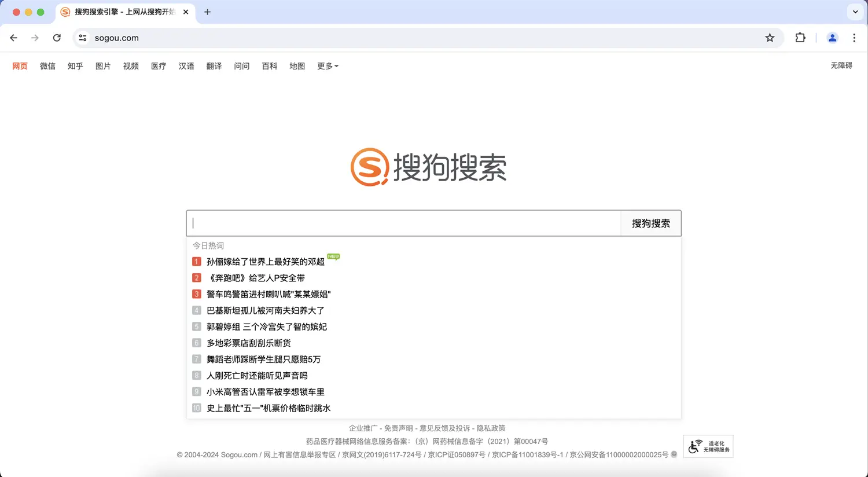868x477 pixels.
Task: Expand the tab search chevron
Action: tap(855, 12)
